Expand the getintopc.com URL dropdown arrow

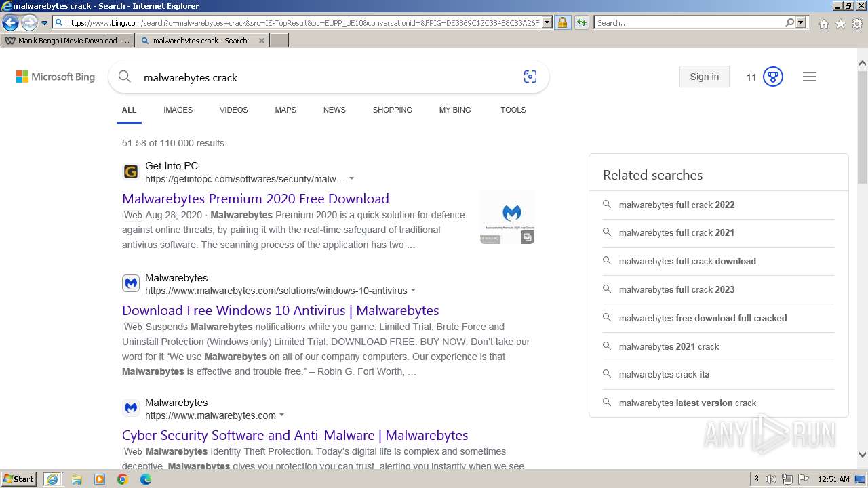pyautogui.click(x=351, y=179)
